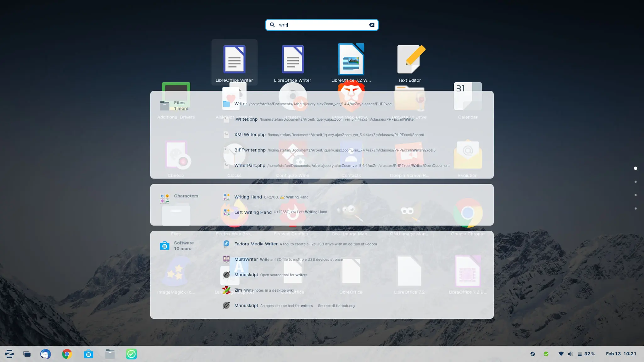Launch Google Chrome from the taskbar
This screenshot has width=644, height=362.
pos(67,354)
